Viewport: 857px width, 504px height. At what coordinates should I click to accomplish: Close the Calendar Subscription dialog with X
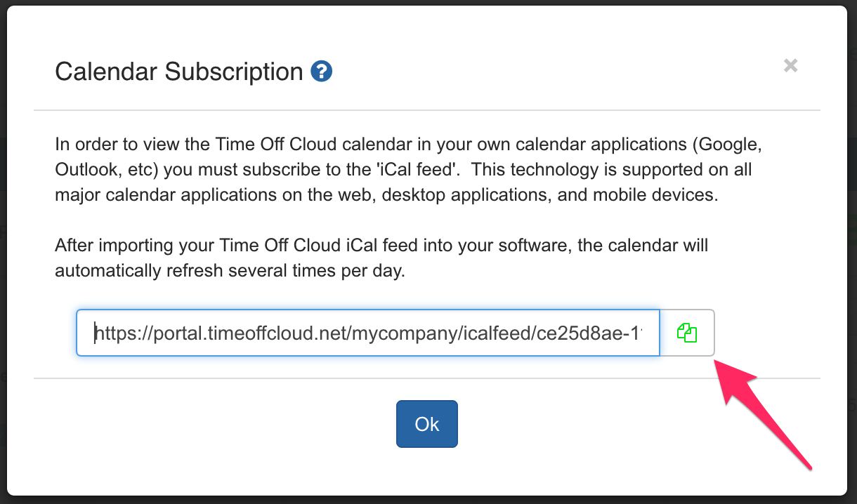click(791, 66)
